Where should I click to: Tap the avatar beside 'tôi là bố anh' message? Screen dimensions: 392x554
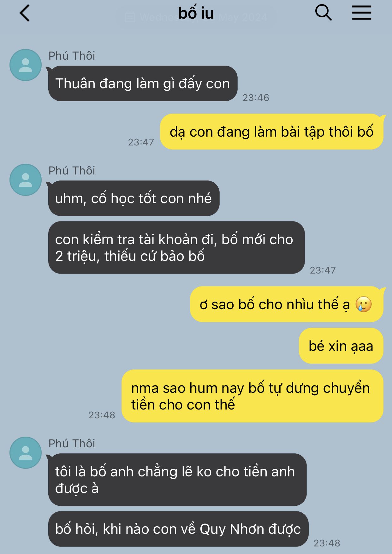click(26, 453)
